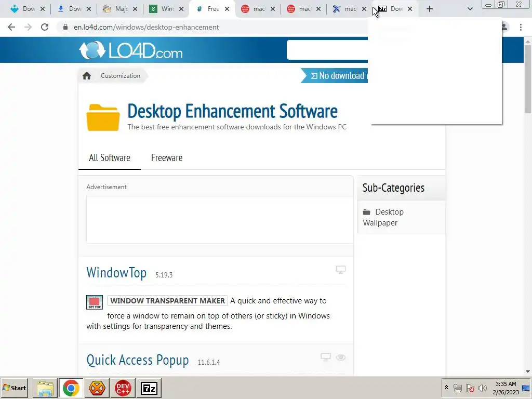Screen dimensions: 532x399
Task: Open a new tab with plus button
Action: tap(430, 9)
